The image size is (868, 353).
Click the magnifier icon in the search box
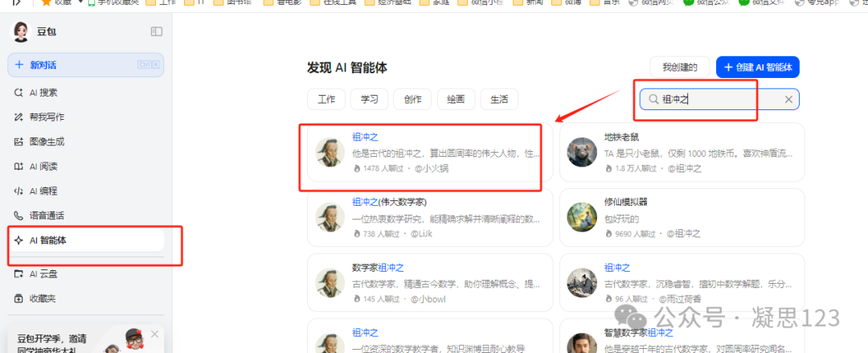(x=653, y=99)
